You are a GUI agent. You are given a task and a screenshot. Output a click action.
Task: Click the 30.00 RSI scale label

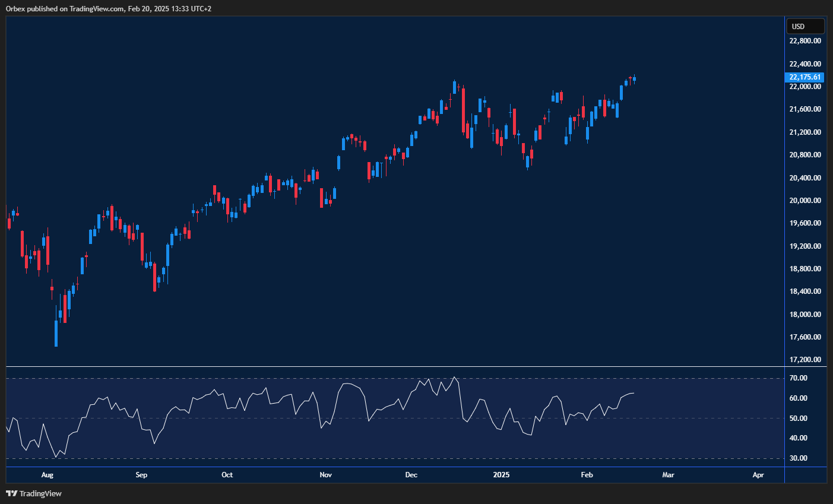pyautogui.click(x=799, y=458)
